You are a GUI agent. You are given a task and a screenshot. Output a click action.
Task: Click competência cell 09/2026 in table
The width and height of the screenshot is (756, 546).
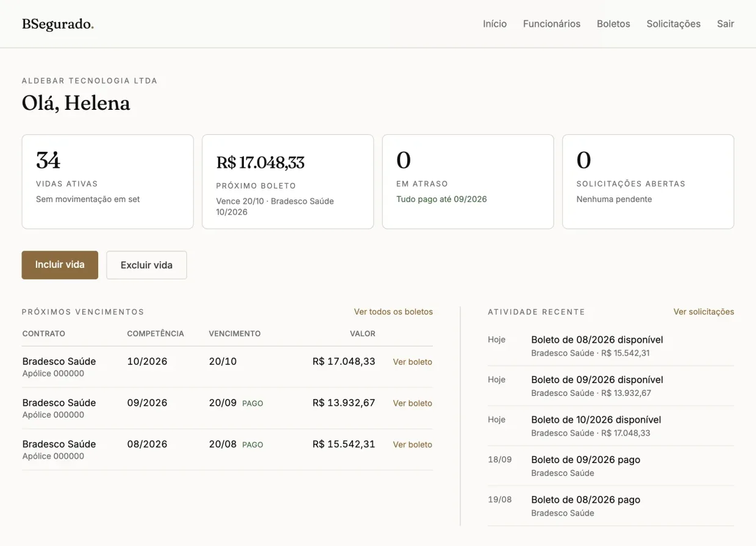(x=147, y=403)
